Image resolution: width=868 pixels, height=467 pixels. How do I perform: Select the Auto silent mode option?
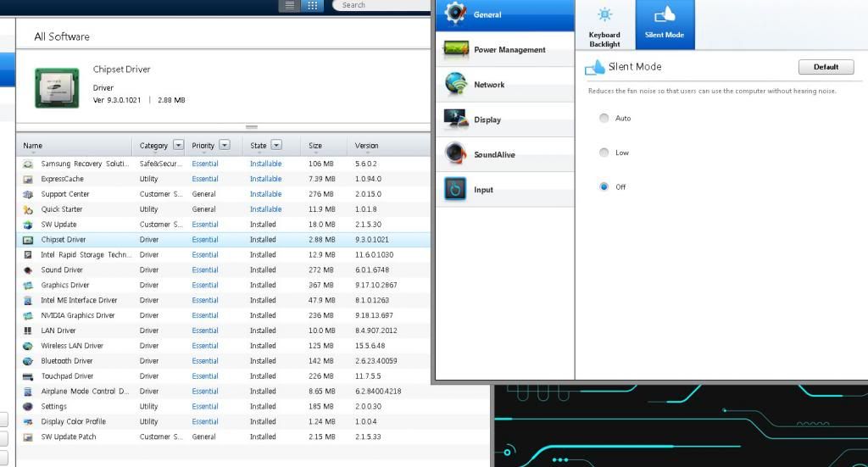[604, 118]
